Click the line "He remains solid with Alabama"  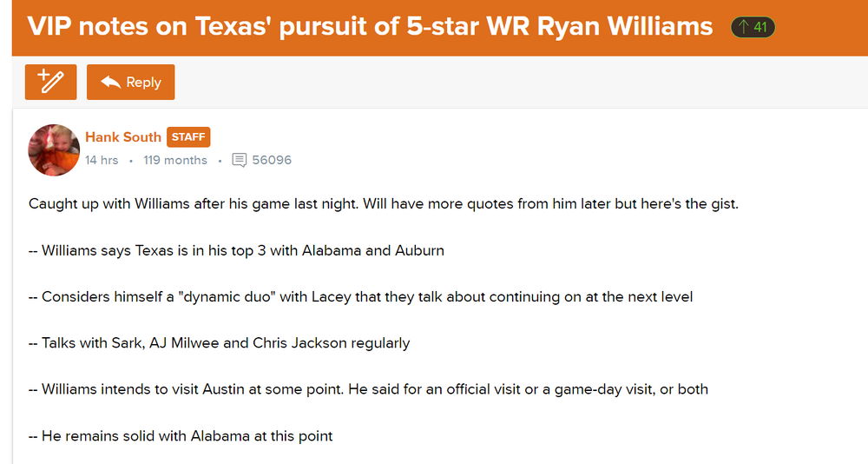[x=181, y=435]
